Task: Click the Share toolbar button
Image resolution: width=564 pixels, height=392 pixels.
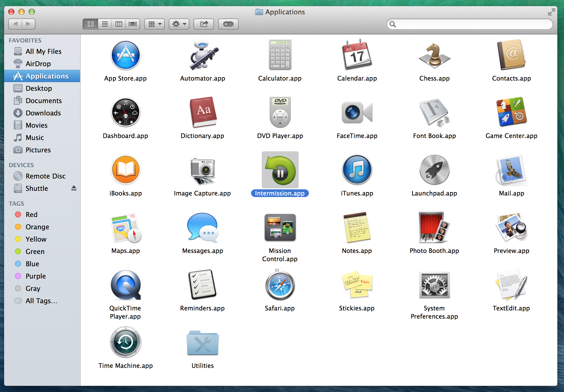Action: point(204,24)
